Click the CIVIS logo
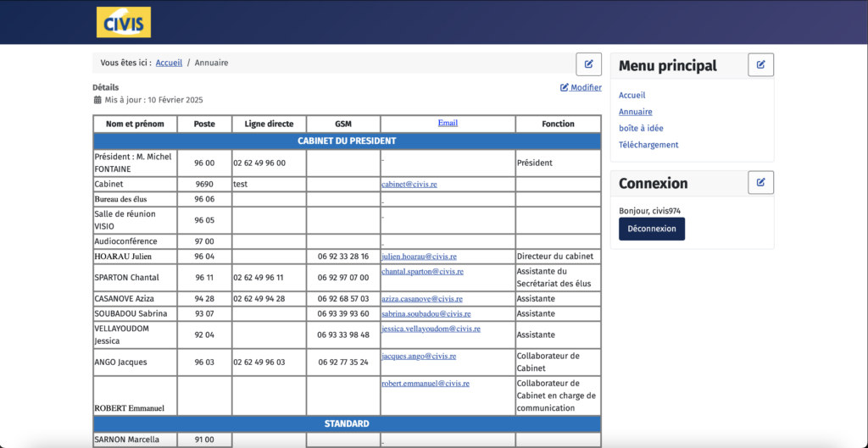 (x=124, y=22)
